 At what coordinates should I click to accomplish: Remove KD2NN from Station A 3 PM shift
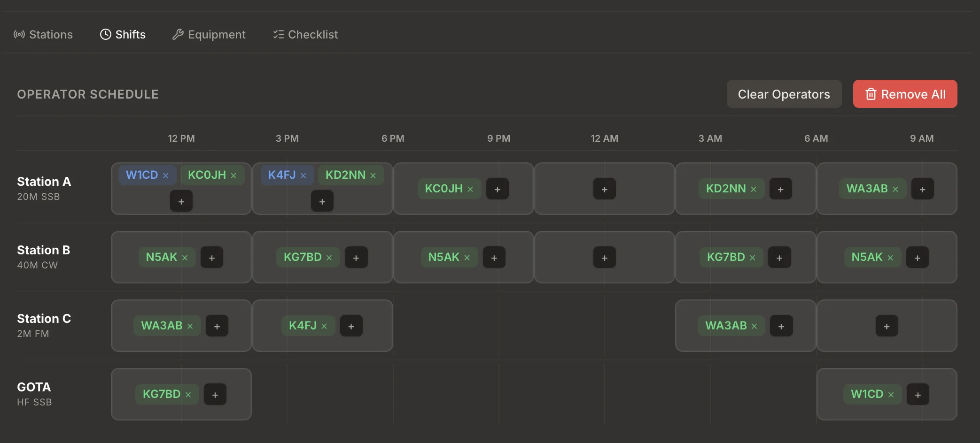tap(373, 176)
